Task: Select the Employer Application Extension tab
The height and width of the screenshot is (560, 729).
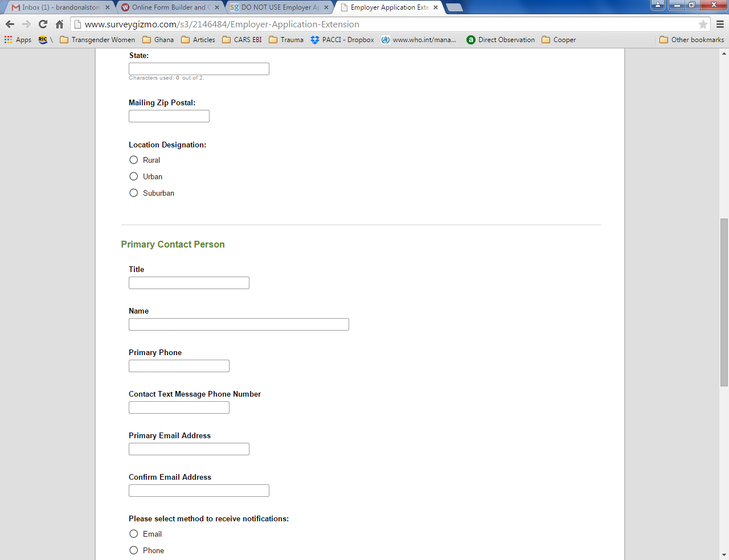Action: point(387,7)
